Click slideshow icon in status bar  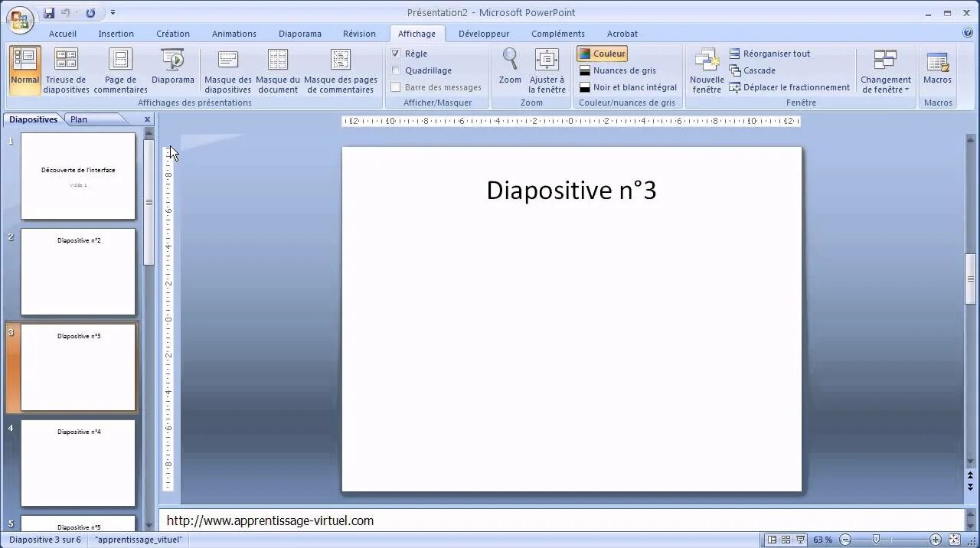click(801, 540)
